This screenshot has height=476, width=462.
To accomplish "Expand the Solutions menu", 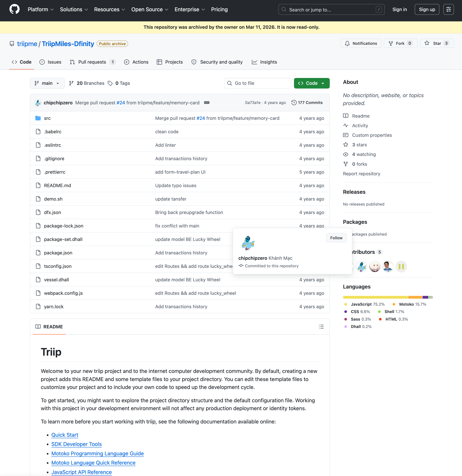I will tap(74, 9).
